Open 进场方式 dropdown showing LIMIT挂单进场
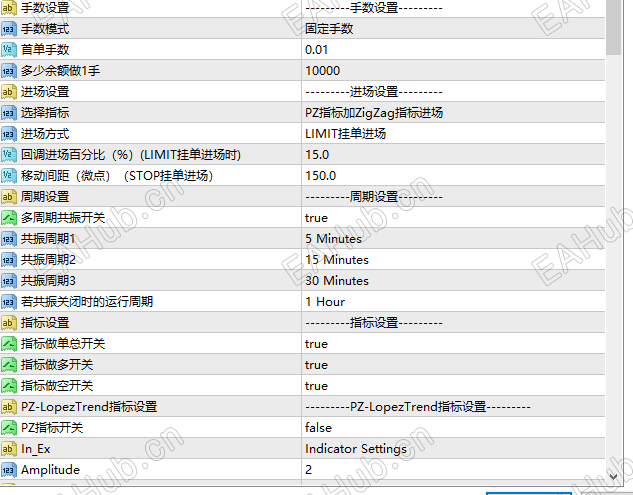Image resolution: width=633 pixels, height=495 pixels. pyautogui.click(x=453, y=134)
